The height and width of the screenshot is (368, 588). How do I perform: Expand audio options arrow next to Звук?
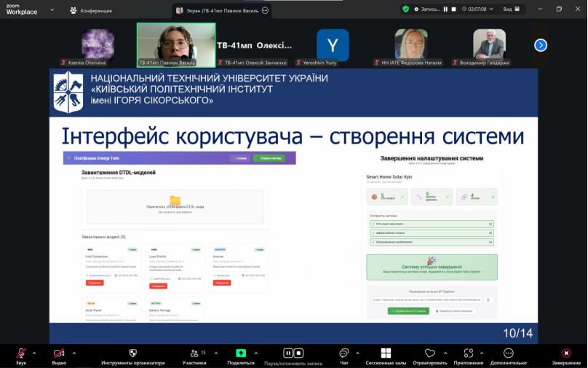pyautogui.click(x=34, y=353)
